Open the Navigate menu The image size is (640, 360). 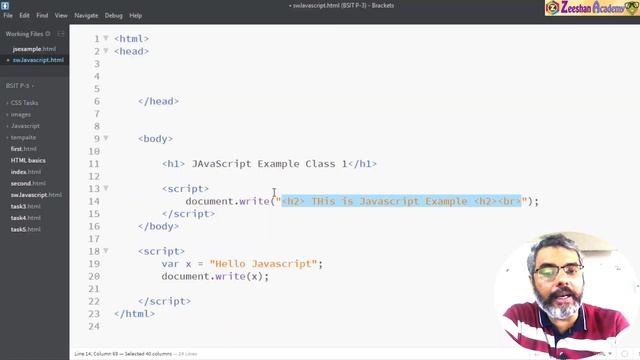tap(86, 16)
